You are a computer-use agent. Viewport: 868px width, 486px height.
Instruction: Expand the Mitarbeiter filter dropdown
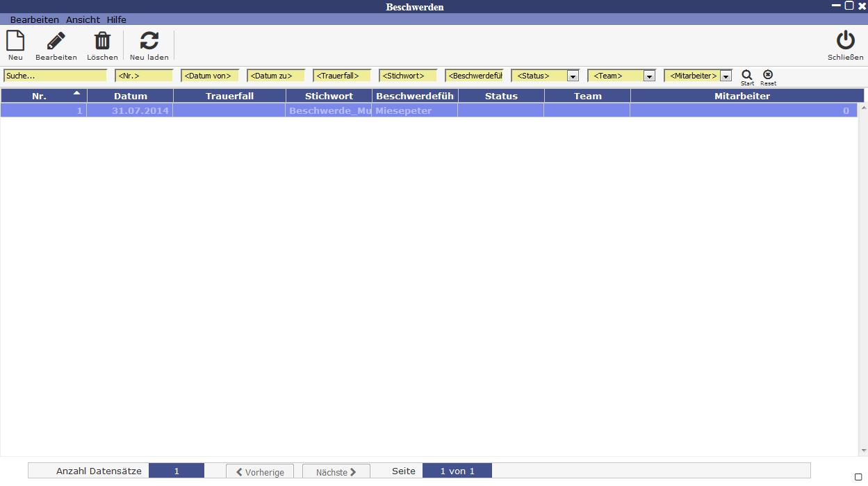coord(726,76)
